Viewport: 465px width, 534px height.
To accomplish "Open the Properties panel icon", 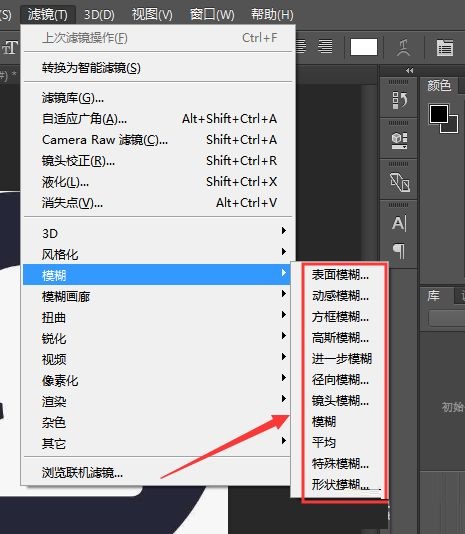I will [x=399, y=141].
